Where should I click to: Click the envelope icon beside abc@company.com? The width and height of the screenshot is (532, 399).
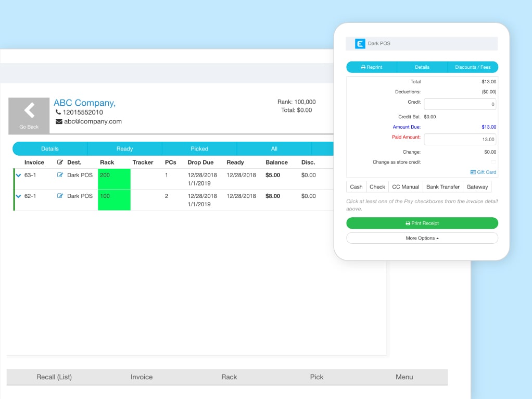(x=58, y=121)
